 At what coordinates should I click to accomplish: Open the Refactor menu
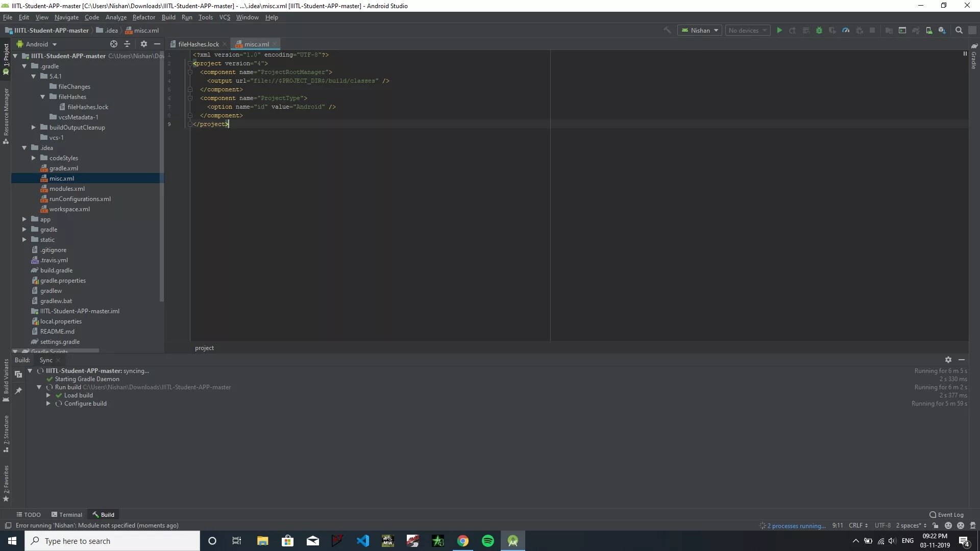coord(143,17)
